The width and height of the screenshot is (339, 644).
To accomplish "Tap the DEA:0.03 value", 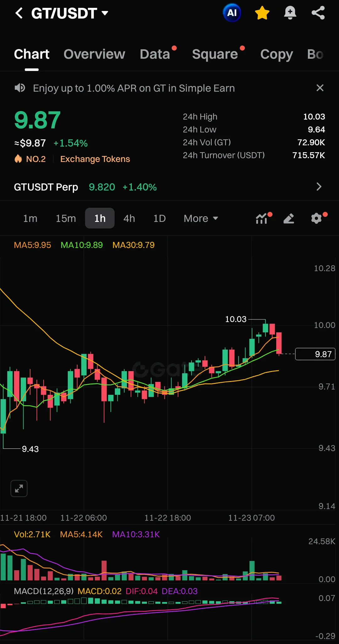I will 180,591.
